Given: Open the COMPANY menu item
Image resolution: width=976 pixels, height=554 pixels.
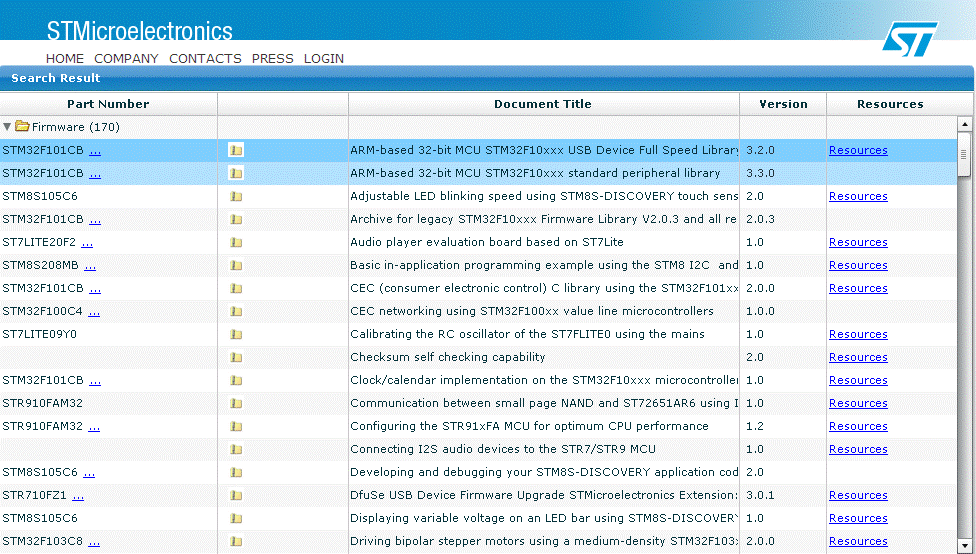Looking at the screenshot, I should pyautogui.click(x=126, y=59).
